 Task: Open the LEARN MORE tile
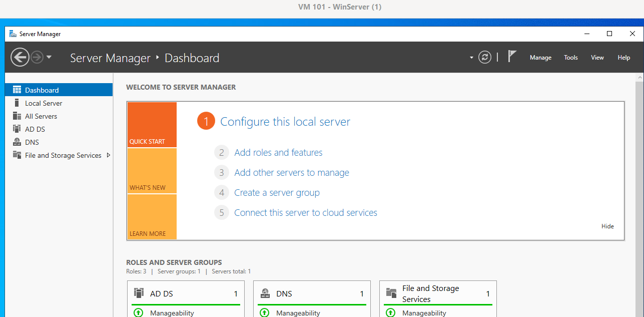point(152,217)
